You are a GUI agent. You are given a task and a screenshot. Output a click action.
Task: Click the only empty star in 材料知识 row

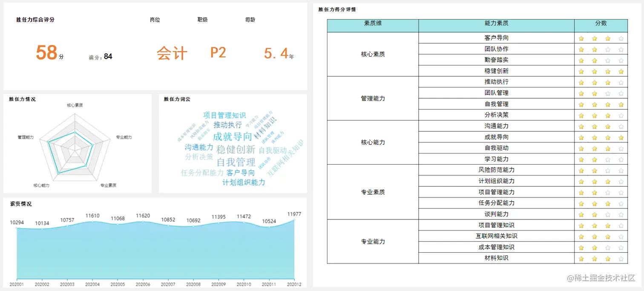621,259
